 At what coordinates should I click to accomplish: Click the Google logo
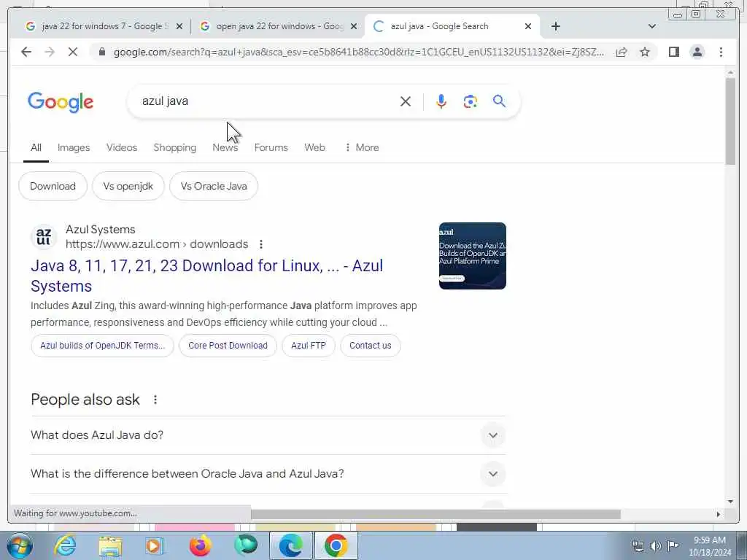tap(61, 102)
